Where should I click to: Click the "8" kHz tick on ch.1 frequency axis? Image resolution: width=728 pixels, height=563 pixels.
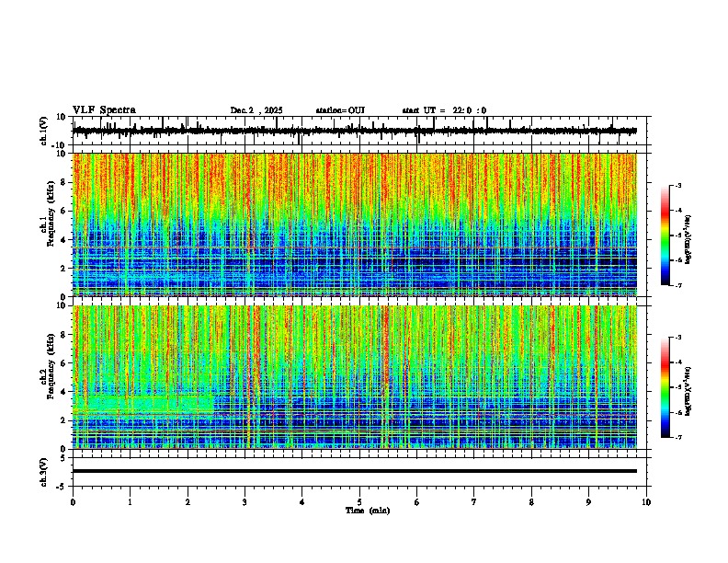click(x=63, y=182)
